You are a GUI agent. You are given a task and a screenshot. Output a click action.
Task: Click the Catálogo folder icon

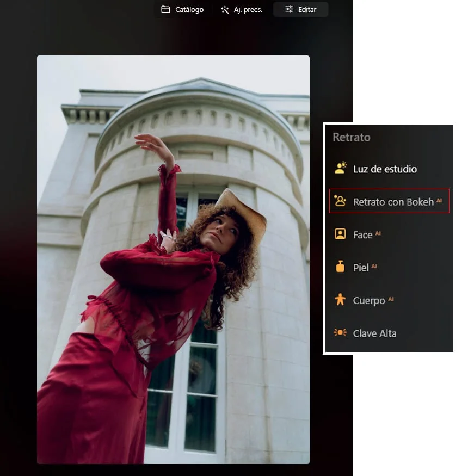[165, 9]
